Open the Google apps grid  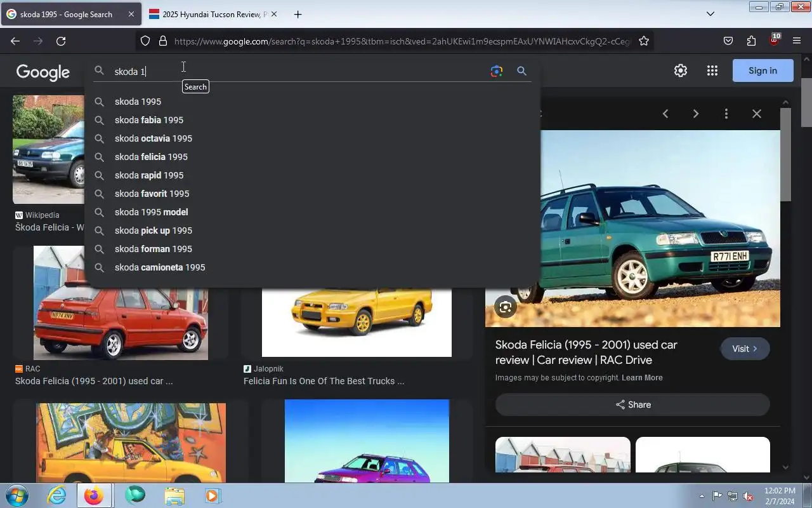click(712, 70)
